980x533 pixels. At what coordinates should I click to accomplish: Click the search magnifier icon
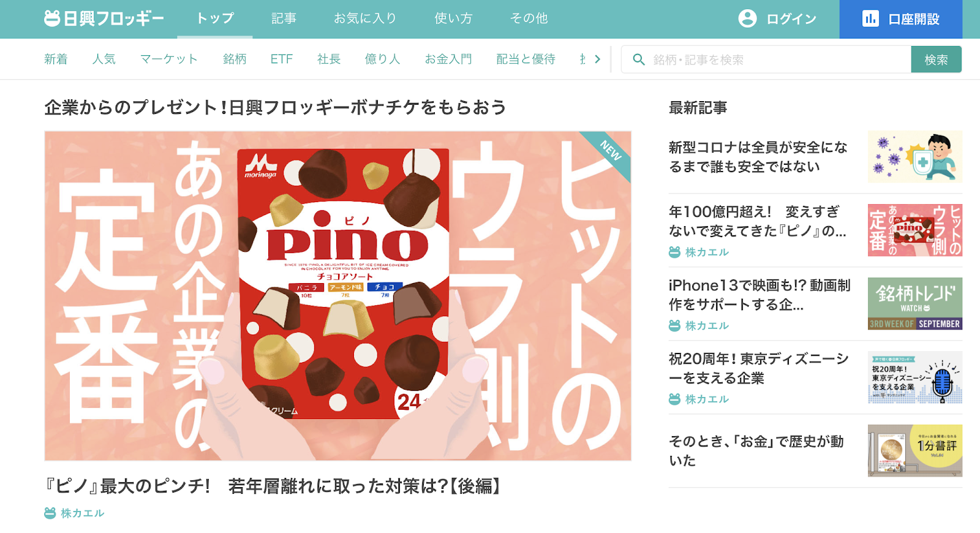[x=639, y=59]
